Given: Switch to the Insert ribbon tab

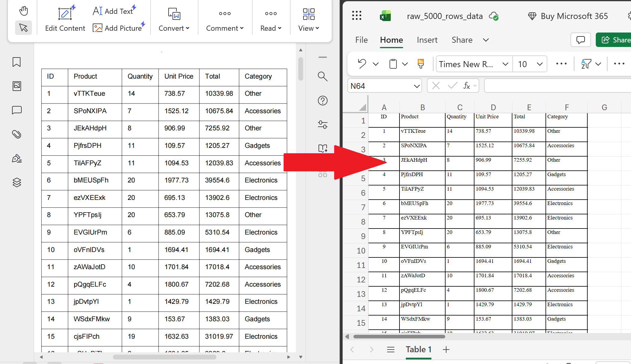Looking at the screenshot, I should click(427, 40).
